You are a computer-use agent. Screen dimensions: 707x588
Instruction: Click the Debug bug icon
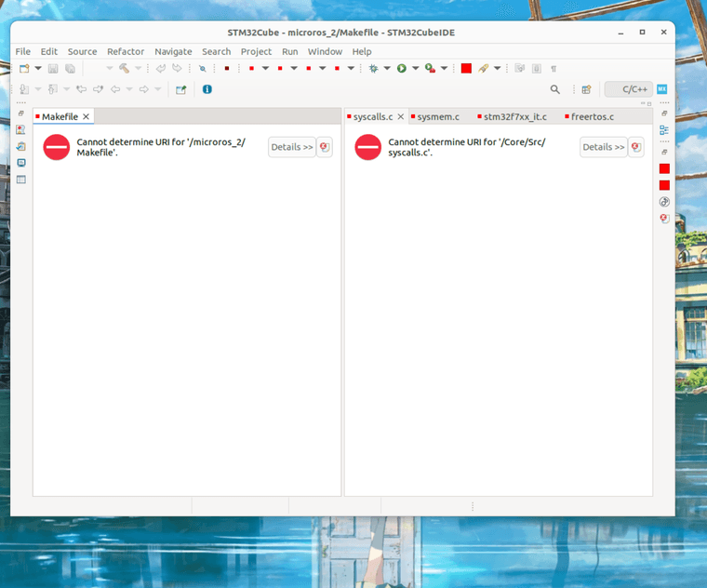click(373, 69)
